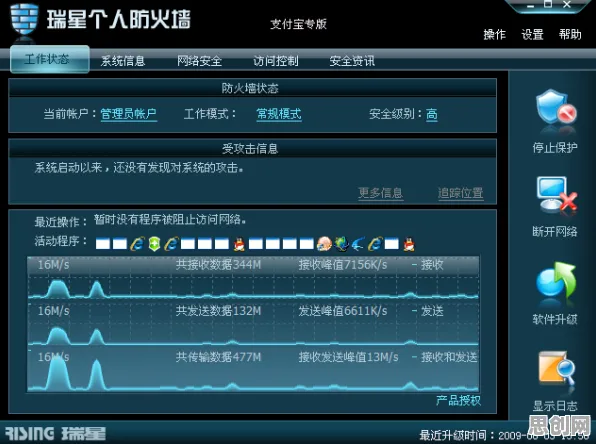Maximize the firewall window

tap(548, 4)
